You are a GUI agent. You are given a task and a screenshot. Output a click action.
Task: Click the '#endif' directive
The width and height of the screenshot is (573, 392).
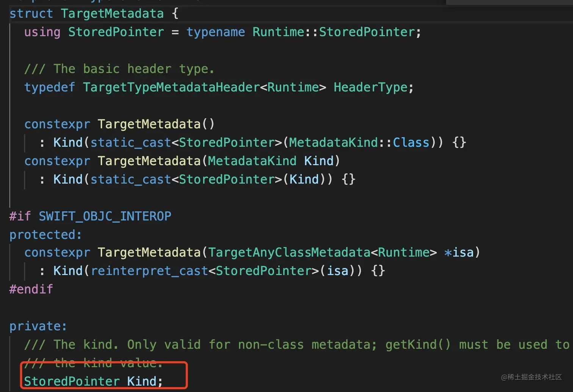31,289
